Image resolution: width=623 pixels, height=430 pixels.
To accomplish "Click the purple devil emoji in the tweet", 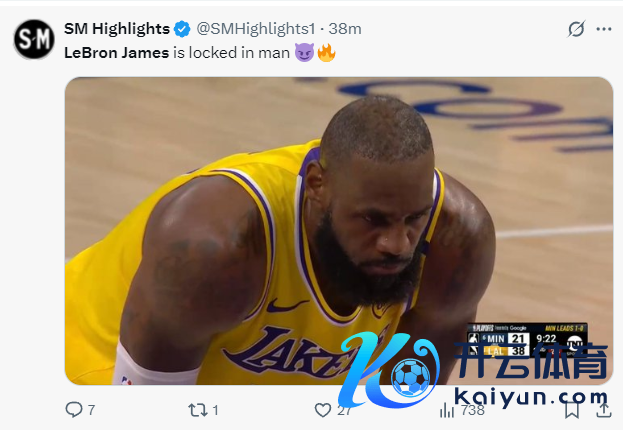I will (304, 52).
